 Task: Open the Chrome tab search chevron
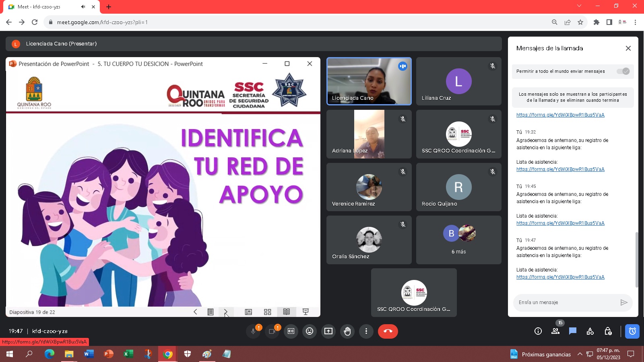(x=579, y=6)
